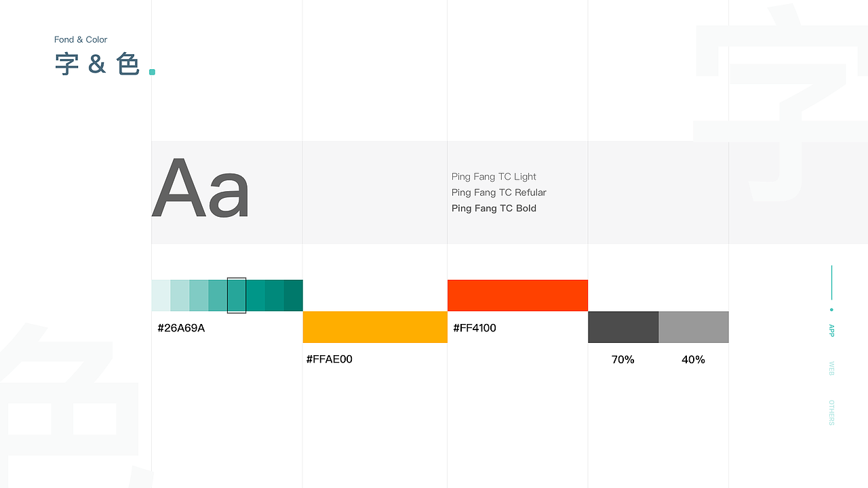Click the large Aa type sample

click(201, 188)
